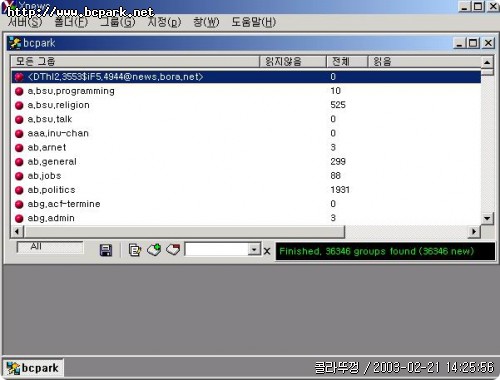Open the 서버(S) menu

[x=25, y=22]
